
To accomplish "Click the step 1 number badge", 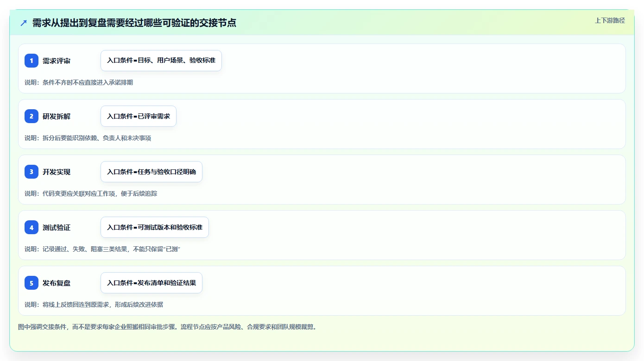I will [x=32, y=61].
